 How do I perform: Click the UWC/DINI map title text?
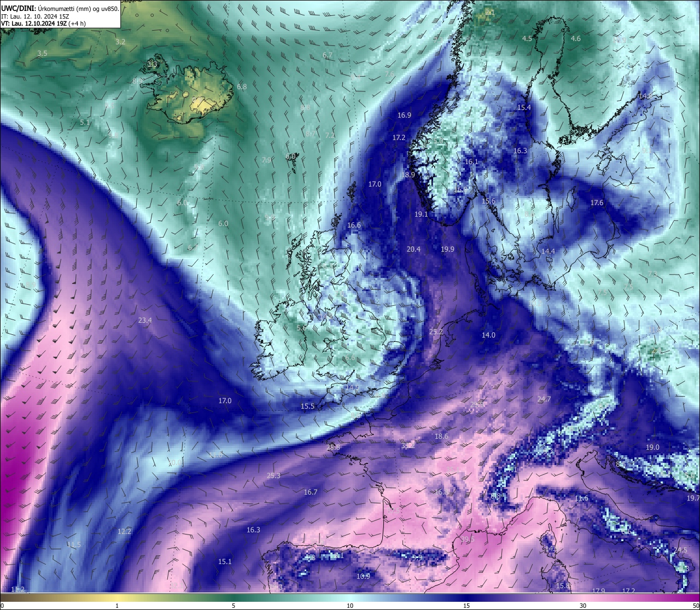pyautogui.click(x=60, y=9)
